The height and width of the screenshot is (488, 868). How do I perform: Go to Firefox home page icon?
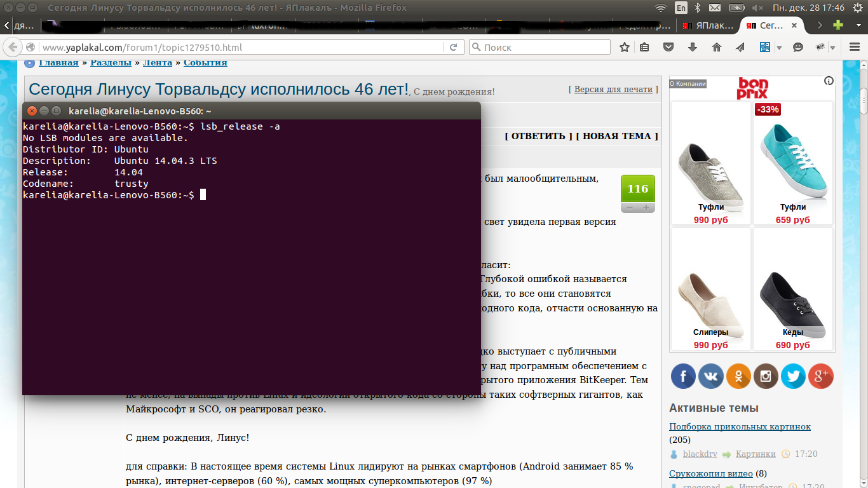coord(717,48)
